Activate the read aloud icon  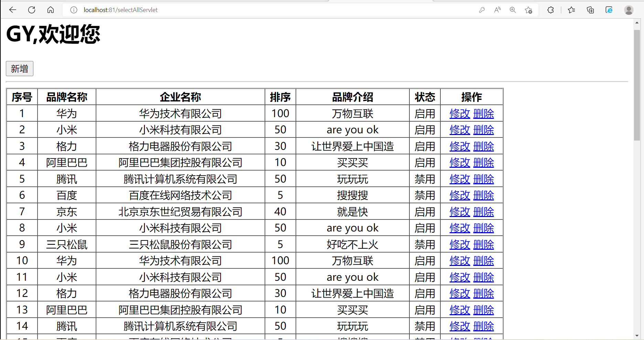pyautogui.click(x=497, y=10)
